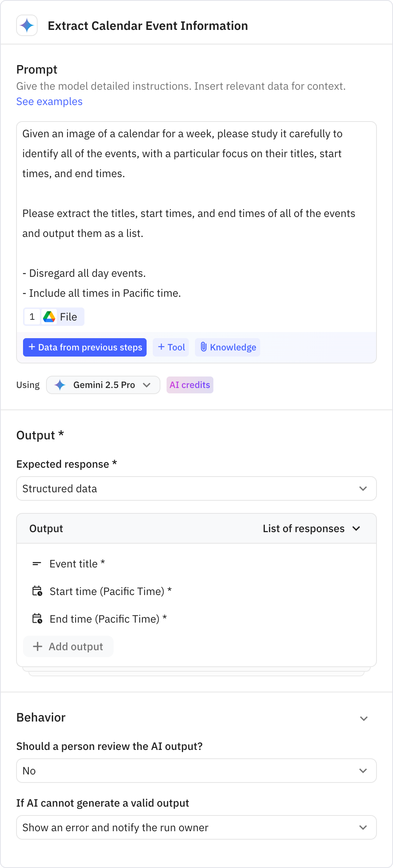Click the calendar-clock icon beside End time
Screen dimensions: 393x868
37,618
